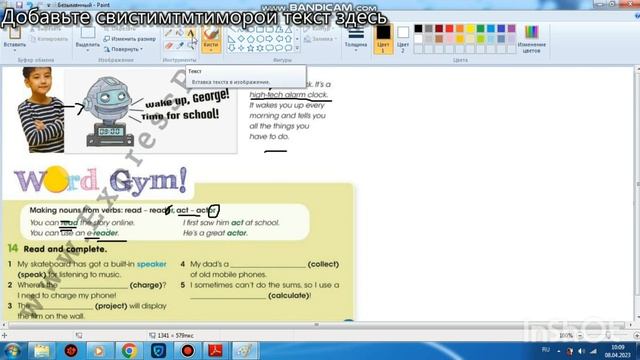Pick the orange color swatch
Screen dimensions: 640x360
point(460,28)
